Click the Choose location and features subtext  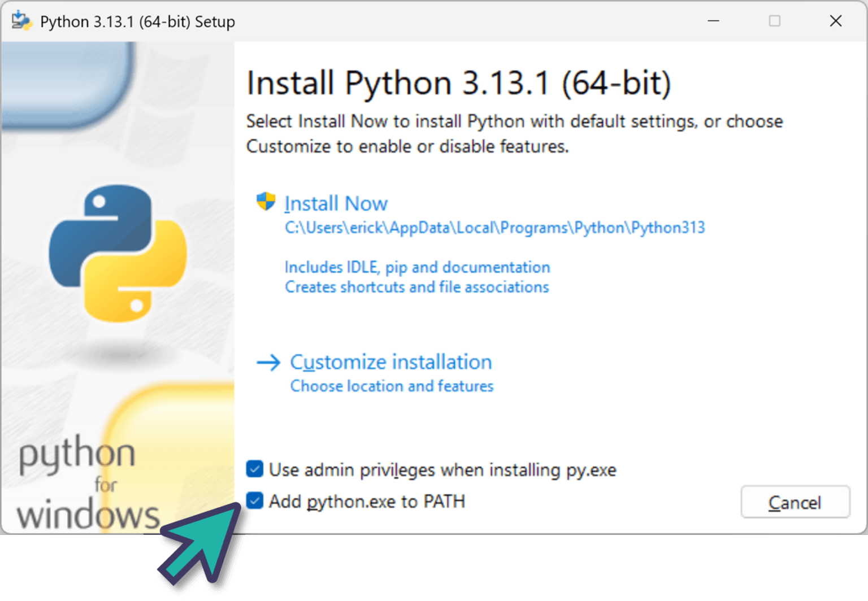tap(392, 386)
